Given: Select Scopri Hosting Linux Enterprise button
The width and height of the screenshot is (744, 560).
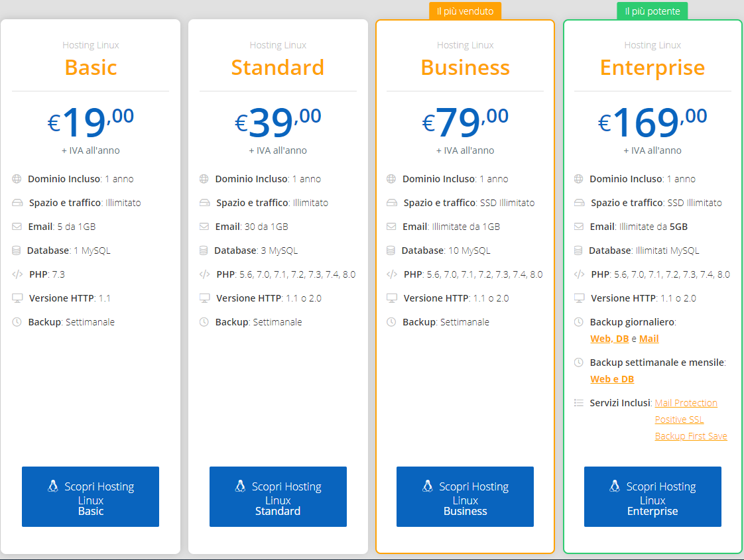Looking at the screenshot, I should 652,497.
